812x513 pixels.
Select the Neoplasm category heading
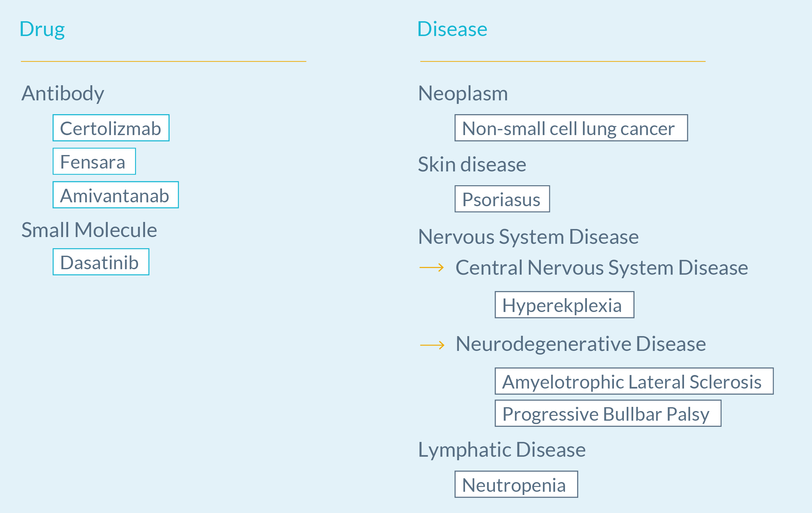tap(463, 93)
